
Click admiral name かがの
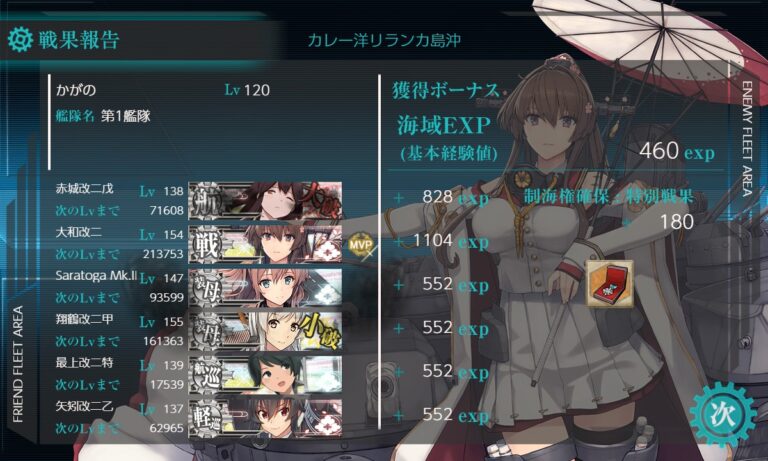pyautogui.click(x=76, y=90)
